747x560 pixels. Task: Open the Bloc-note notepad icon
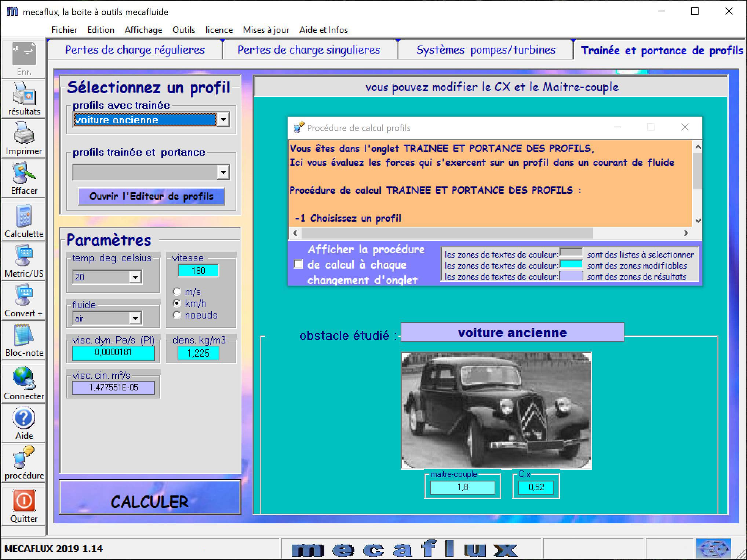point(24,339)
